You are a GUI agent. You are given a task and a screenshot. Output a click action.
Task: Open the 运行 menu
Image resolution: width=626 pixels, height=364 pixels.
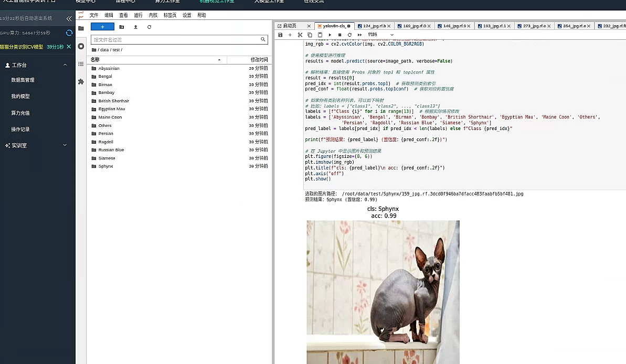(x=138, y=15)
